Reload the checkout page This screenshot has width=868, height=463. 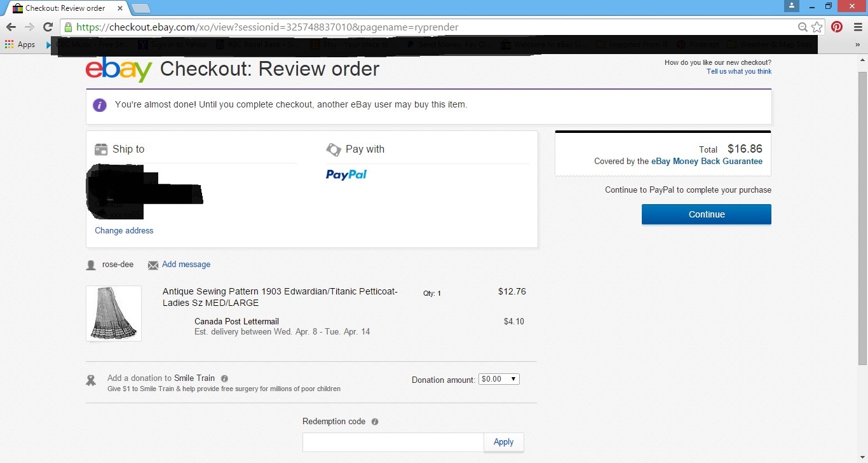click(x=48, y=27)
